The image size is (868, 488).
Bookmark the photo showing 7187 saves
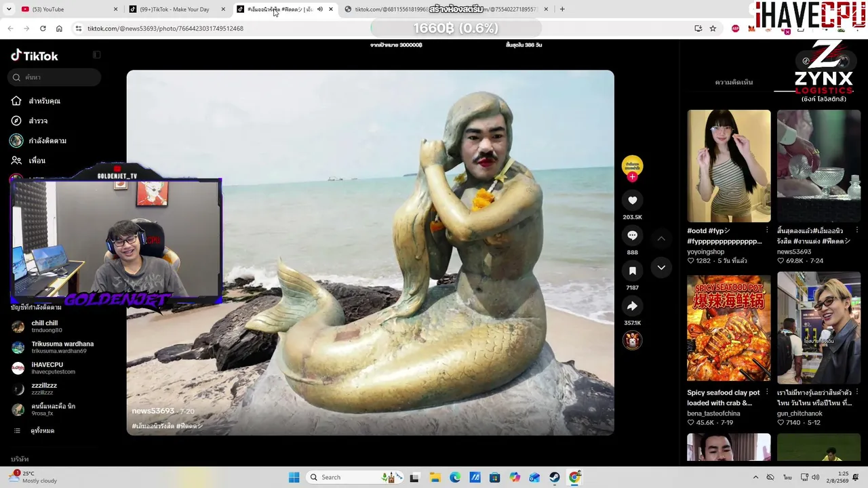(632, 270)
